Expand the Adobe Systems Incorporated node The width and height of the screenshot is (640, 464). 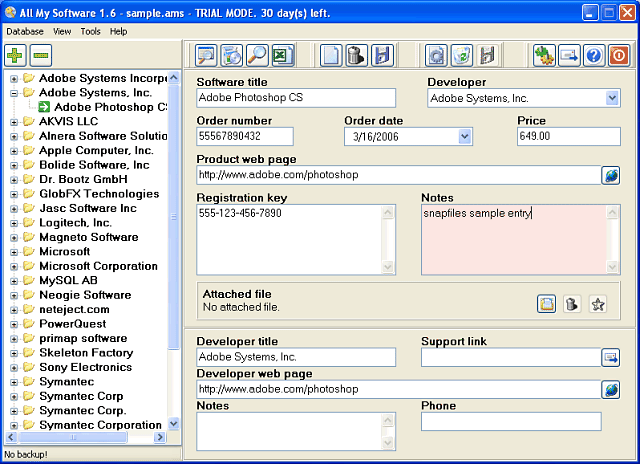(x=14, y=78)
